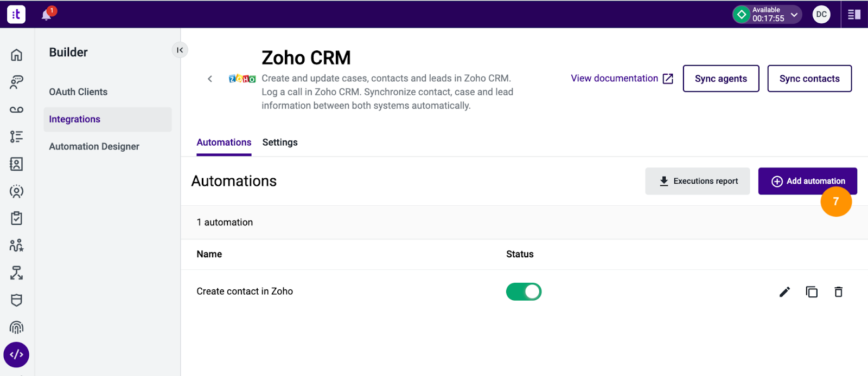868x376 pixels.
Task: Switch to the Automations tab
Action: (x=224, y=142)
